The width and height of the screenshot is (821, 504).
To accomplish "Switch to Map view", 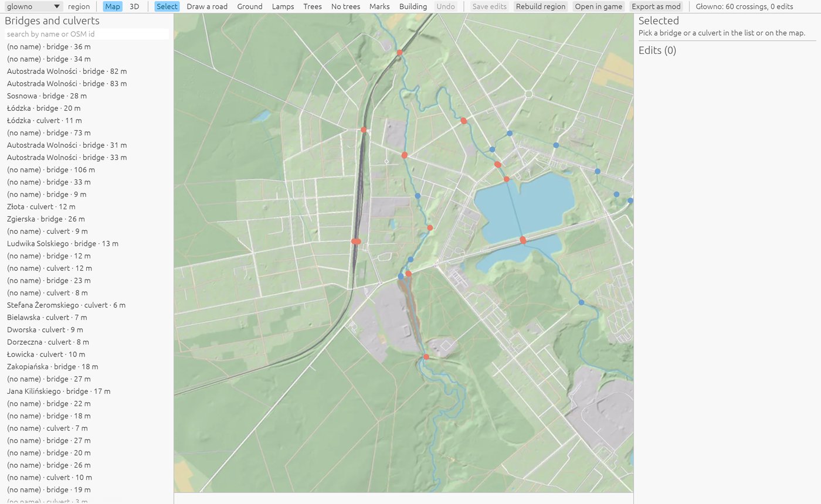I will click(x=113, y=6).
